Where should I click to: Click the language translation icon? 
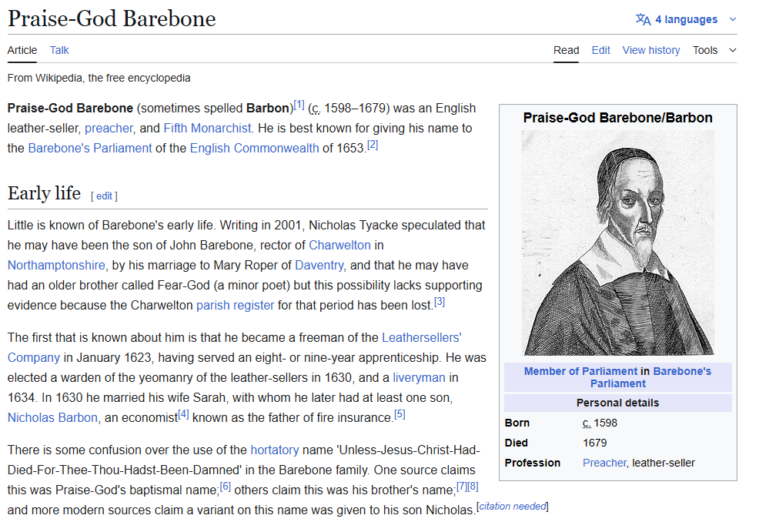click(643, 19)
